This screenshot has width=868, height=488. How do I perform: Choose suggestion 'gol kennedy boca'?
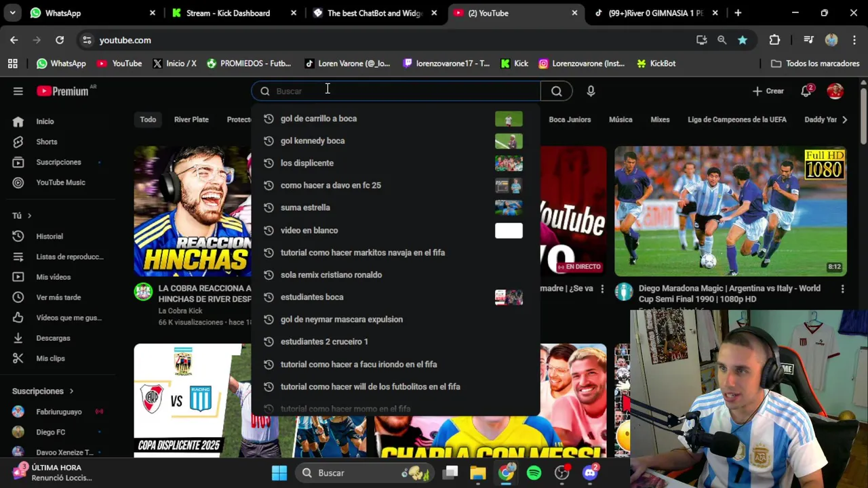click(395, 141)
